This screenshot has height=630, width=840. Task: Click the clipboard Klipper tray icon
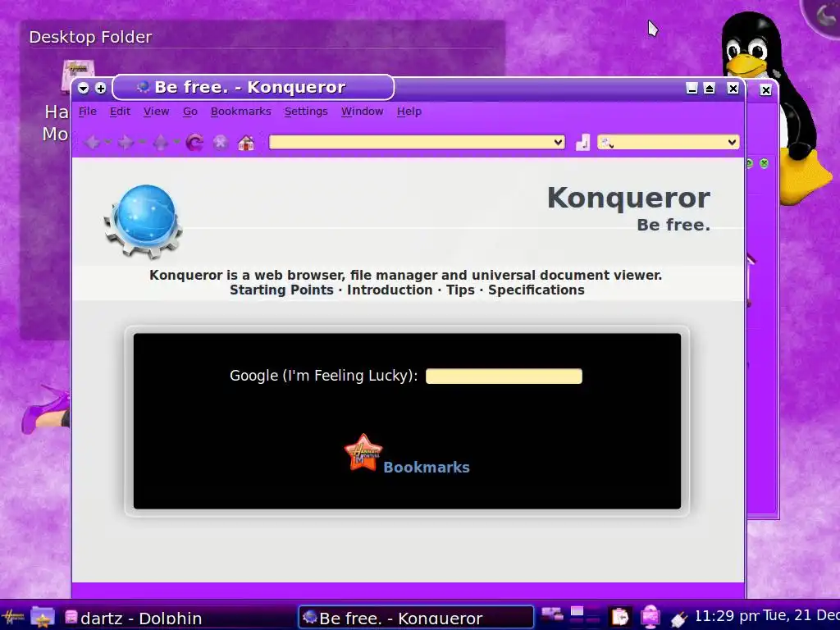[x=620, y=617]
